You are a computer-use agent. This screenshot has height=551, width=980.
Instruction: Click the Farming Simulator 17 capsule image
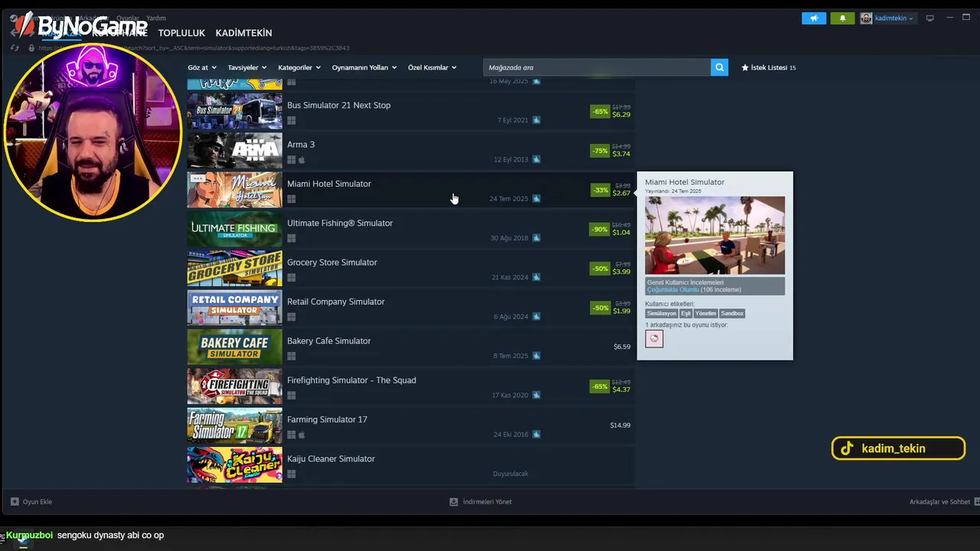[x=234, y=425]
